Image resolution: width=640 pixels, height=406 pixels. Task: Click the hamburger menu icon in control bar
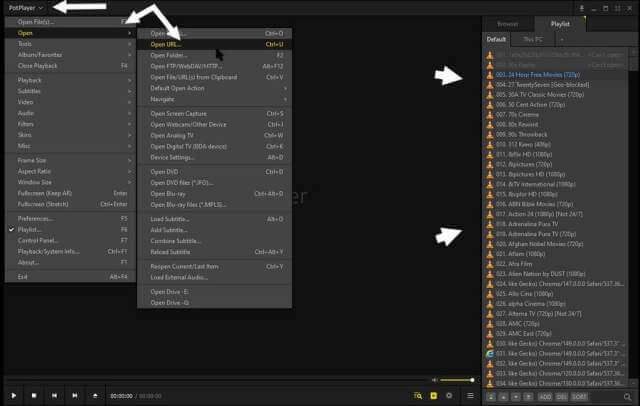pos(470,395)
